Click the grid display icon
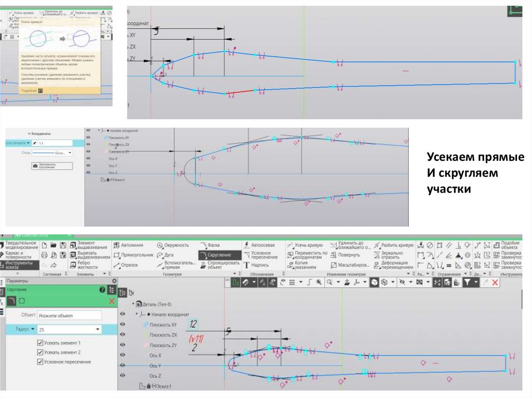This screenshot has width=532, height=398. click(292, 282)
